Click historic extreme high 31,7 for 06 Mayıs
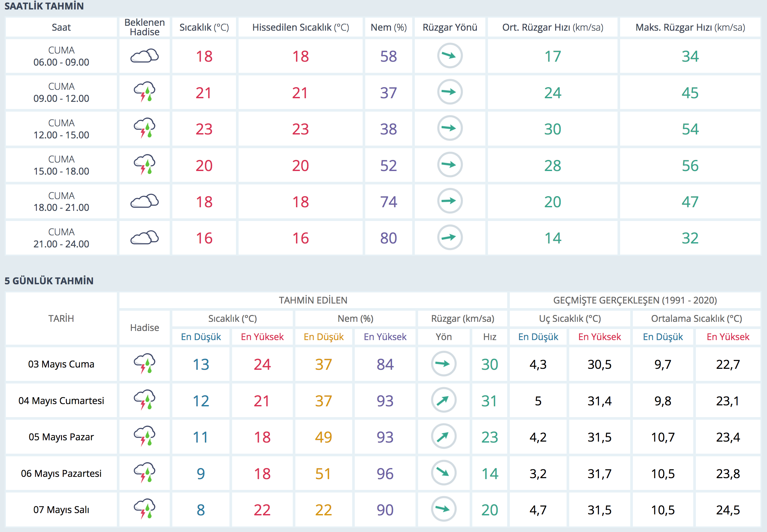 [599, 474]
